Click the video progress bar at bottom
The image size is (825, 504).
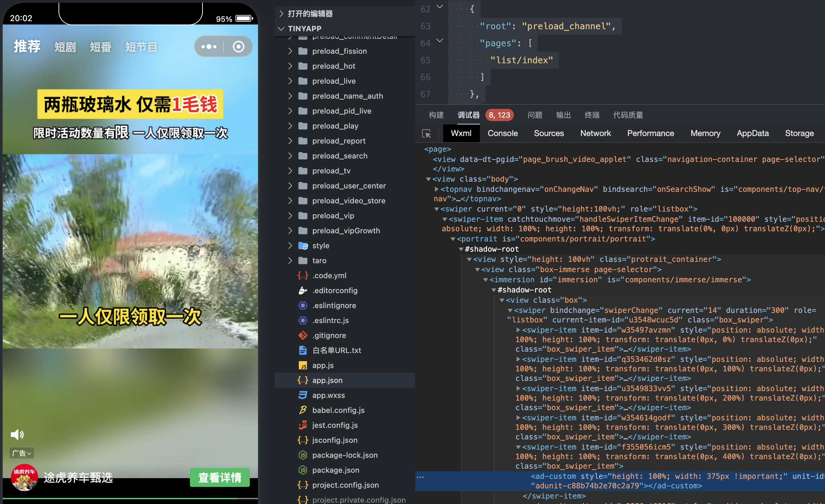[129, 498]
